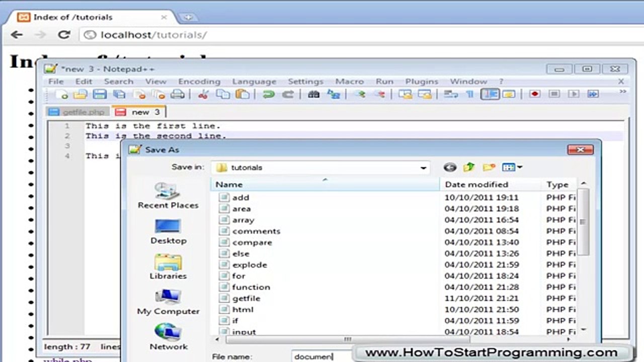
Task: Click the Print icon in Notepad++ toolbar
Action: pos(178,94)
